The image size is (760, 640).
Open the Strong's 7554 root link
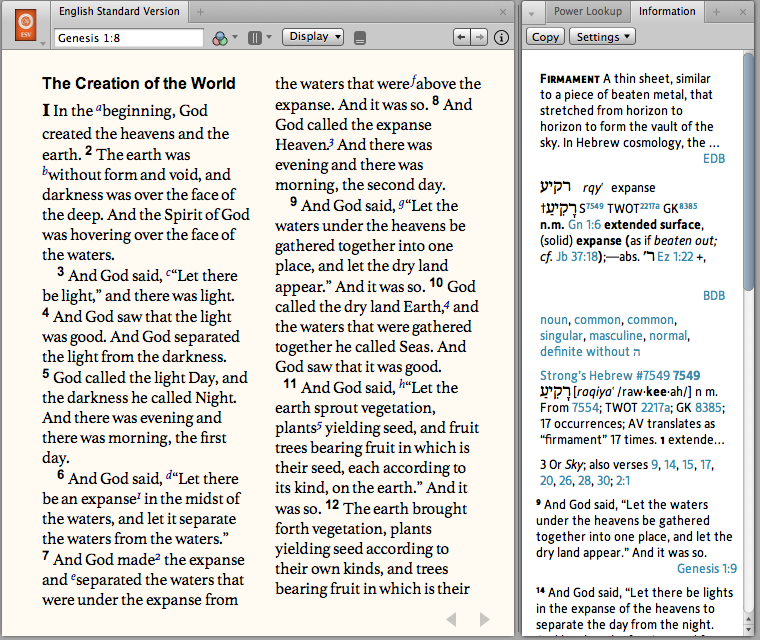[585, 407]
